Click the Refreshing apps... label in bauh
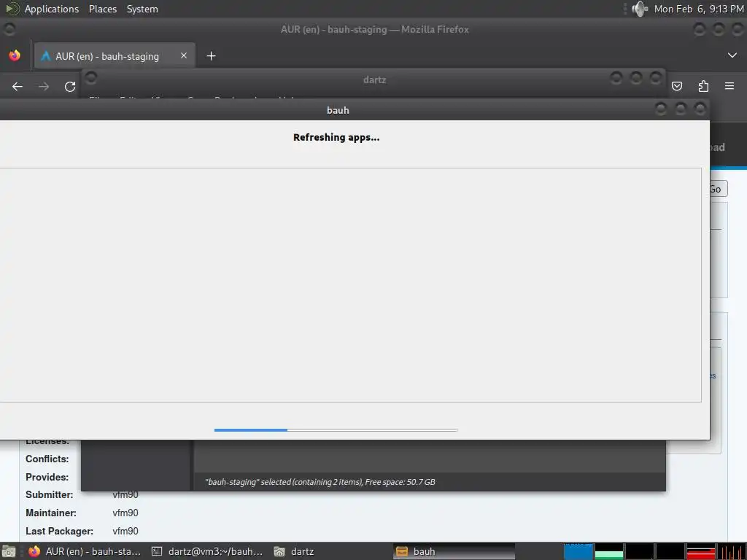 pos(336,138)
